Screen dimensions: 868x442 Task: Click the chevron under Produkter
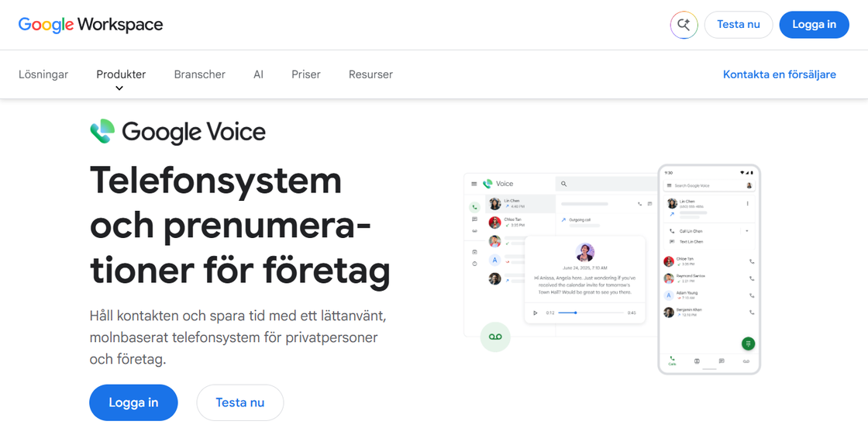tap(119, 88)
